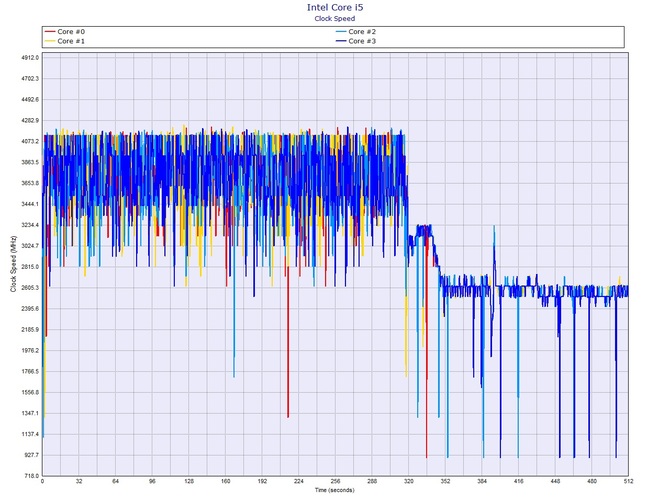This screenshot has width=670, height=502.
Task: Click the 320 tick on time axis
Action: (x=409, y=481)
